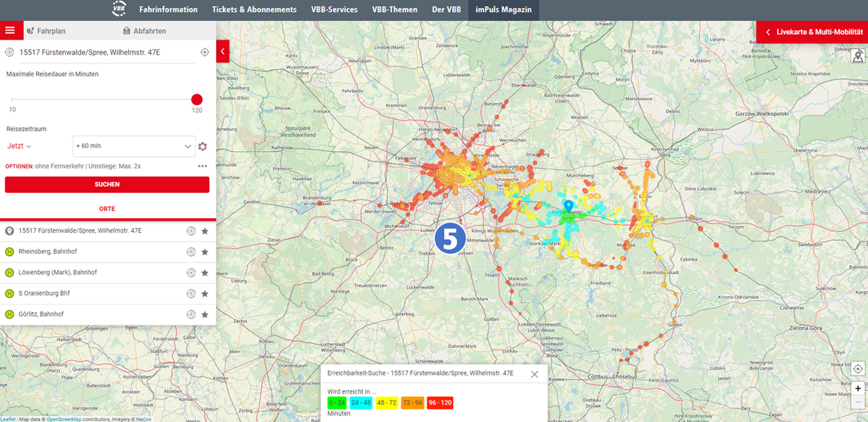This screenshot has width=868, height=422.
Task: Click the OPTIONEN ohne Fernverkehr text
Action: point(73,166)
